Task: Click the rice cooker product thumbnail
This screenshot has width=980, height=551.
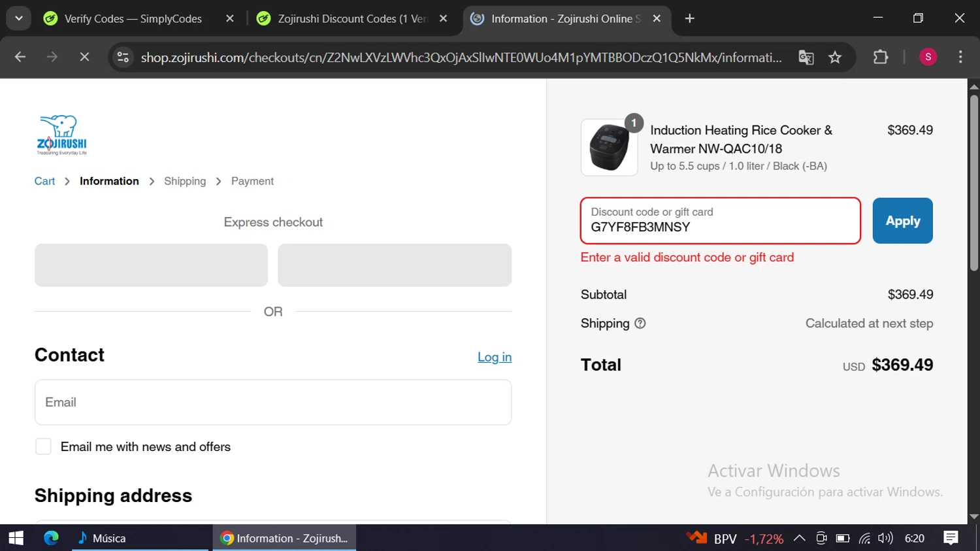Action: click(x=609, y=147)
